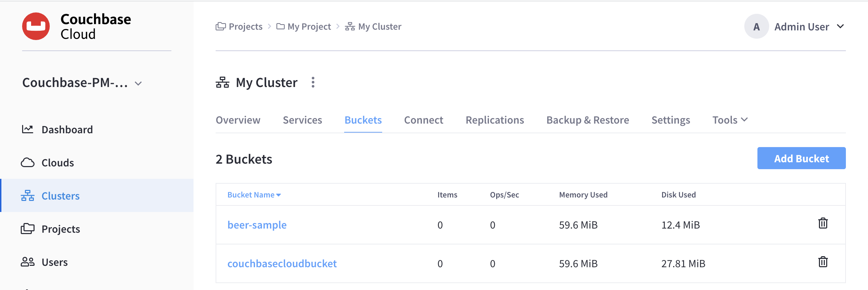Click the Couchbase Cloud logo icon
Image resolution: width=868 pixels, height=290 pixels.
coord(36,26)
